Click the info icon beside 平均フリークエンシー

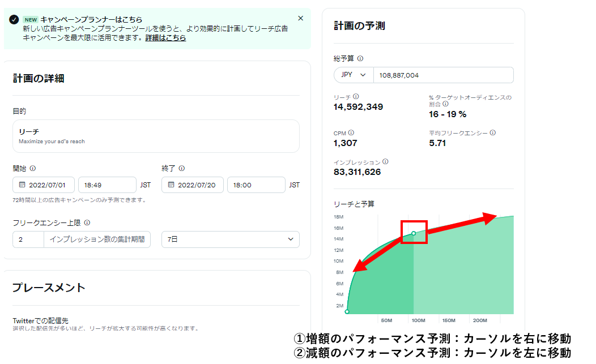point(492,133)
